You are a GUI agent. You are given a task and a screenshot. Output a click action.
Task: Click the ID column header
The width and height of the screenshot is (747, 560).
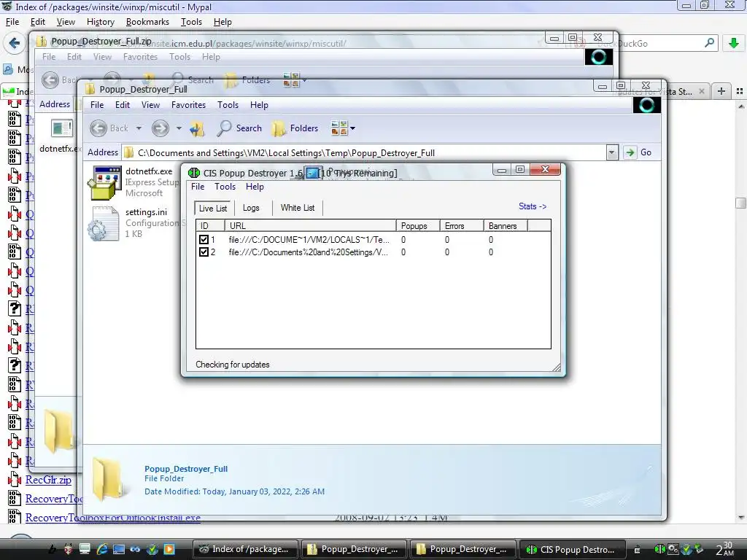(210, 226)
